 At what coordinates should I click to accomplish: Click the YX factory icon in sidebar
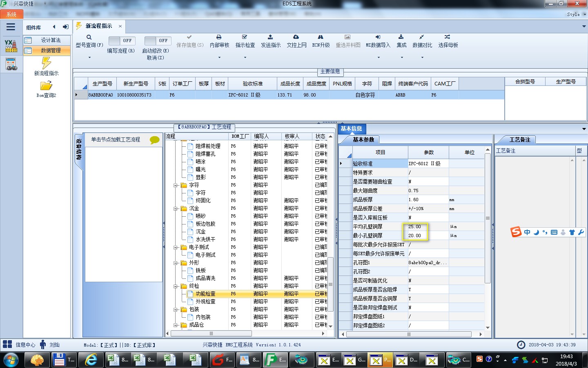(x=11, y=46)
